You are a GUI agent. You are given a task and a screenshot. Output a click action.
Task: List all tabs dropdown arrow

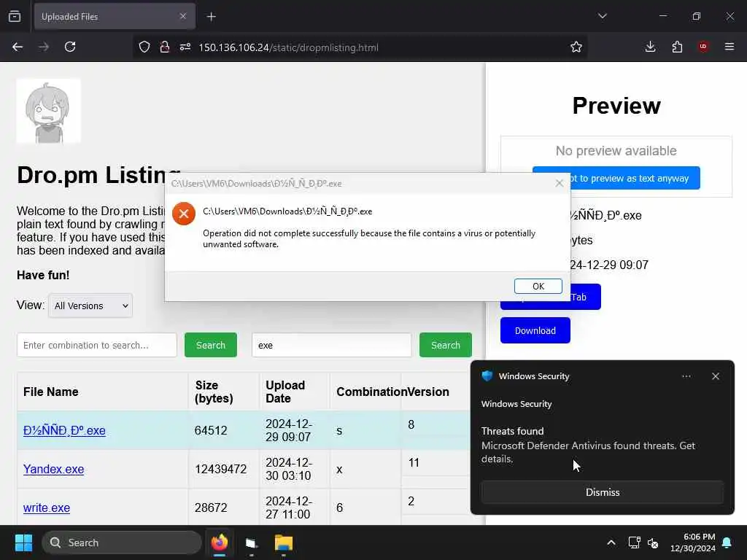click(603, 16)
